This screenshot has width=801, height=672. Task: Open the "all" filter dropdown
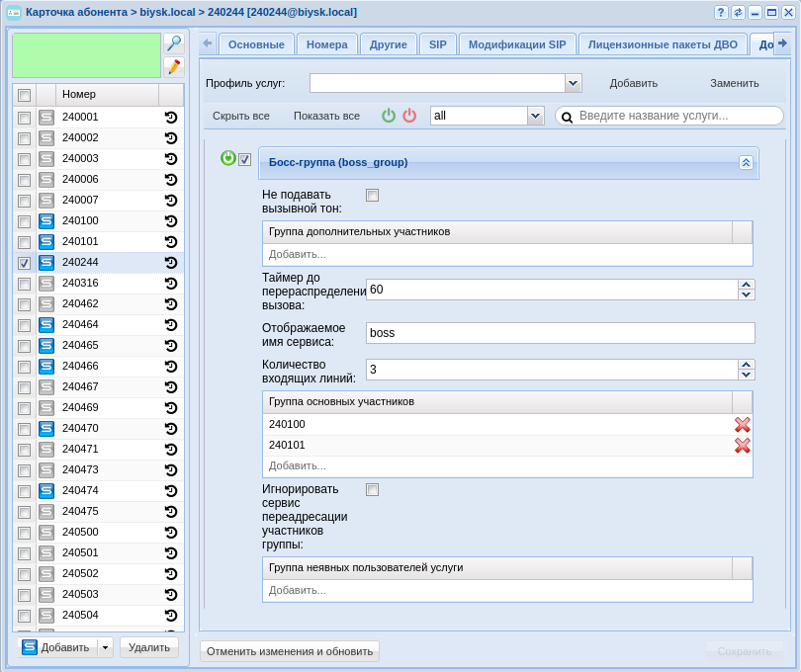(x=536, y=116)
